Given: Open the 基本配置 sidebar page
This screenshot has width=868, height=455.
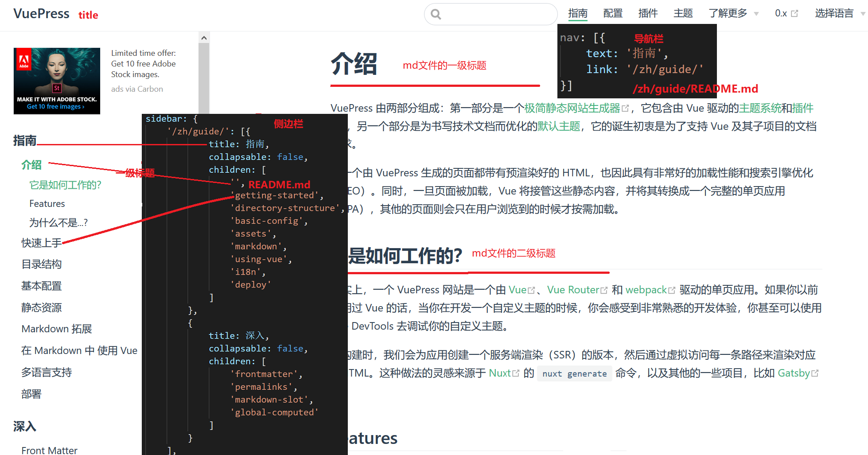Looking at the screenshot, I should (x=42, y=286).
